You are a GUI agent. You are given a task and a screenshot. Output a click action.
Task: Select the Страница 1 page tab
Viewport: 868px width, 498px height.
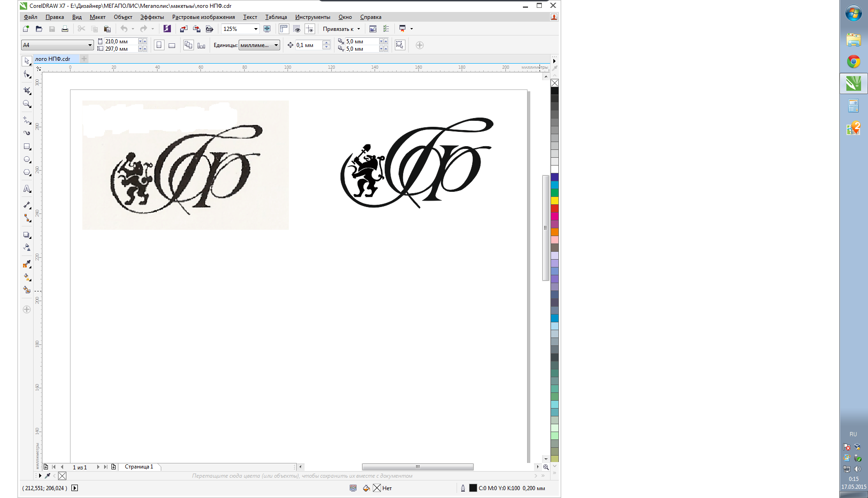point(139,467)
